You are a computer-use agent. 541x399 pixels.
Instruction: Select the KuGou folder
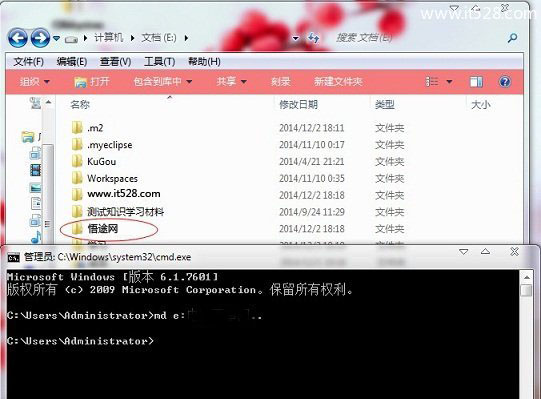[x=101, y=162]
